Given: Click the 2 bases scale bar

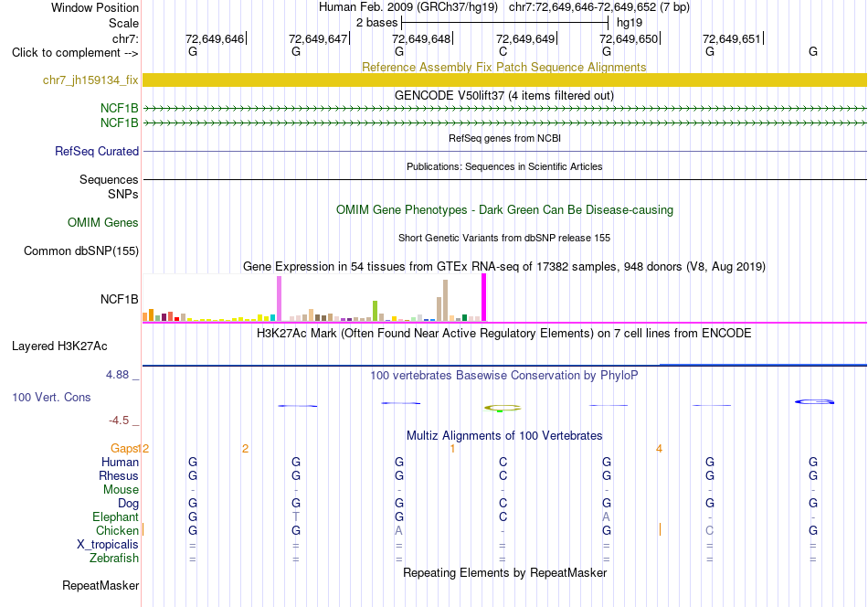Looking at the screenshot, I should tap(504, 23).
